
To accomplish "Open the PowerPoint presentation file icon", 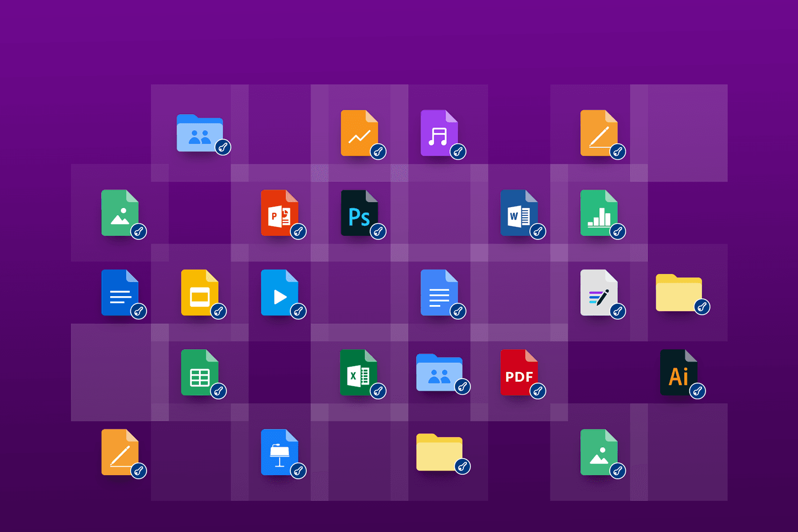I will (279, 213).
